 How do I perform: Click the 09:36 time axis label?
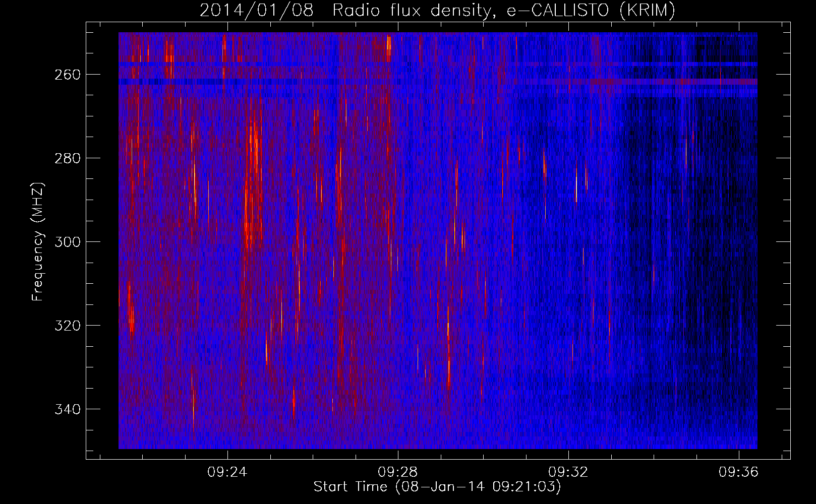tap(739, 472)
